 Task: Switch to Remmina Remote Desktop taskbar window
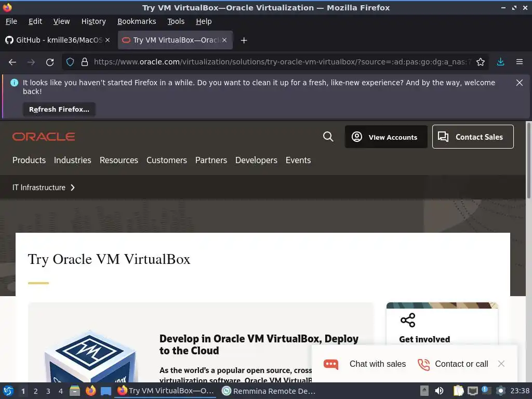pyautogui.click(x=269, y=391)
